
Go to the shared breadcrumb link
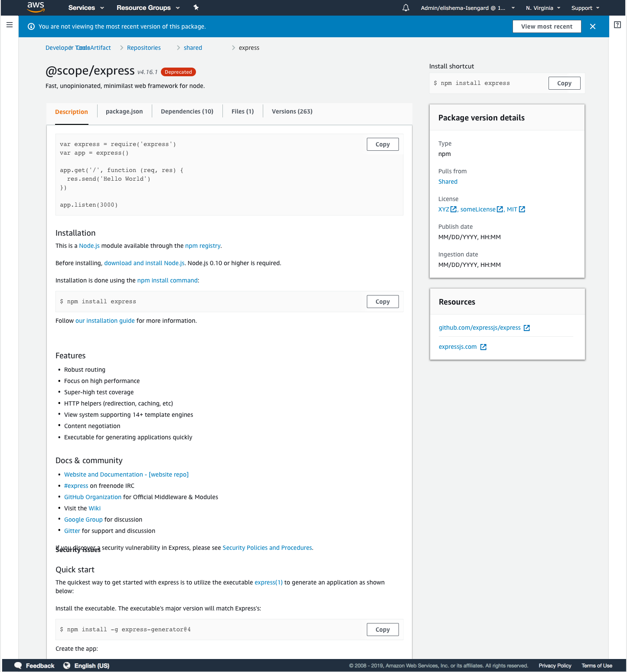(x=193, y=48)
